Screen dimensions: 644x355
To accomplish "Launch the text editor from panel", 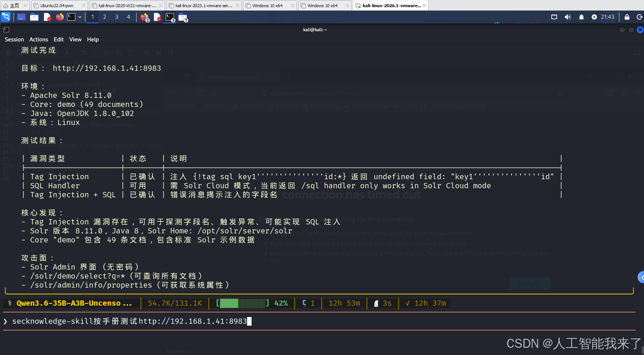I will pos(47,17).
